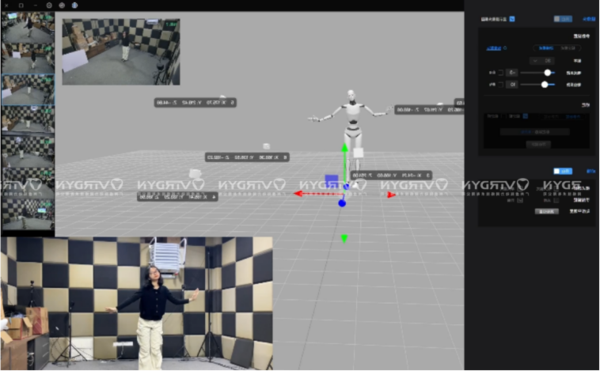
Task: Open the dropdown with the down chevron
Action: [542, 61]
